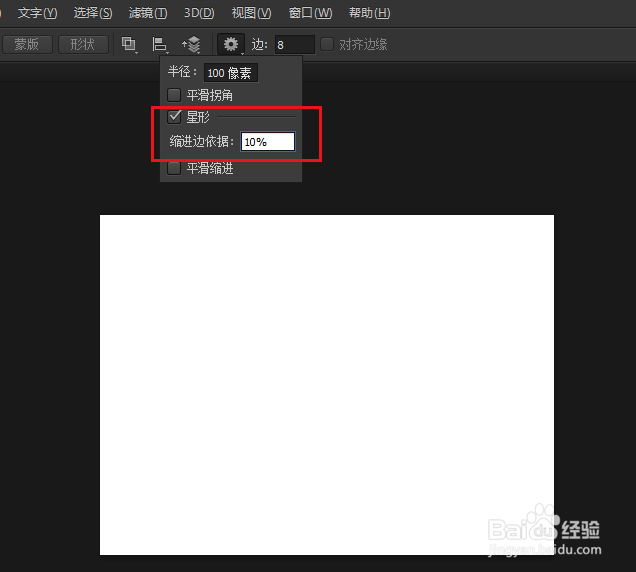636x572 pixels.
Task: Click the 蒙版 button
Action: coord(27,44)
